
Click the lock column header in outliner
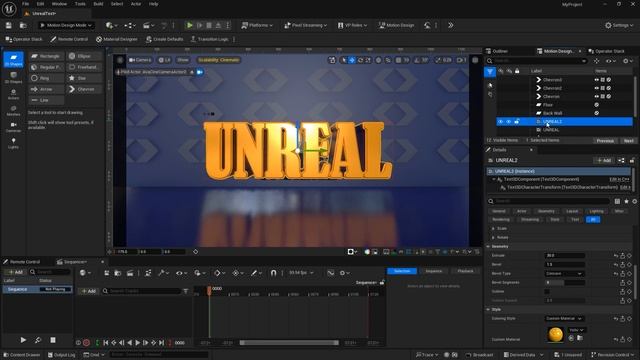click(x=517, y=71)
